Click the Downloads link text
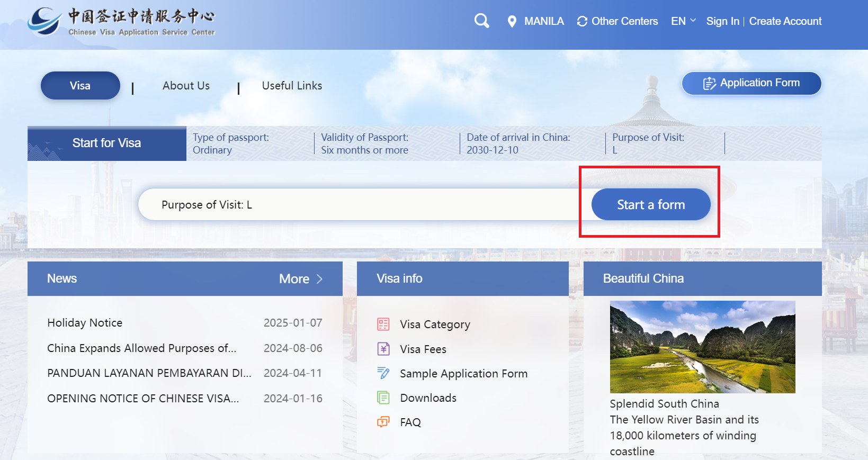The image size is (868, 460). (x=428, y=398)
